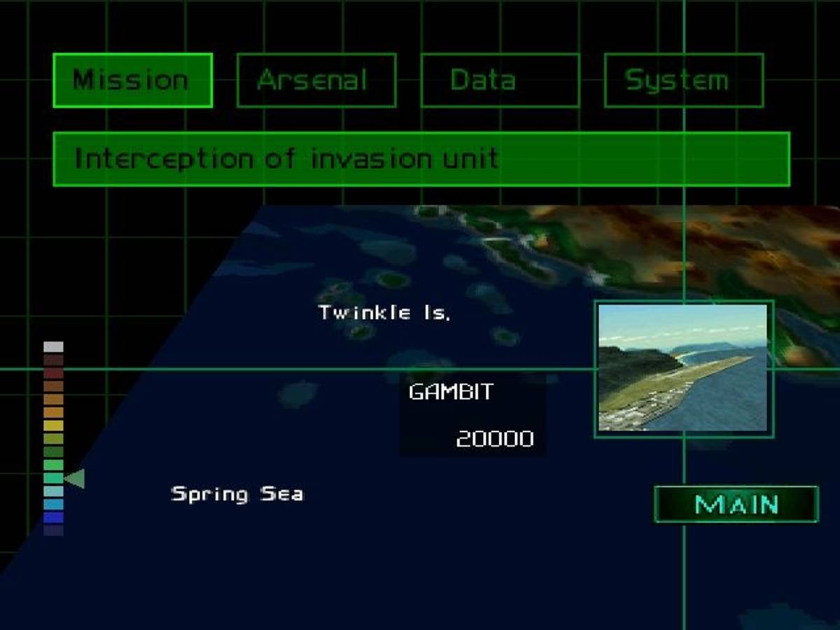Screen dimensions: 840x630
Task: Pick the teal swatch beside the pointer
Action: tap(53, 478)
